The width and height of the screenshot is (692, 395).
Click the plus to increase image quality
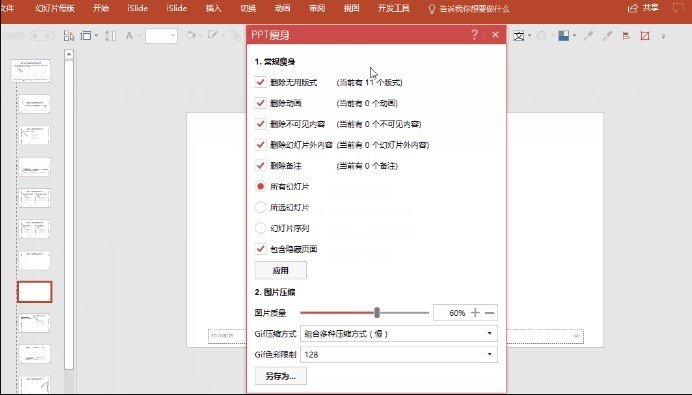coord(475,312)
